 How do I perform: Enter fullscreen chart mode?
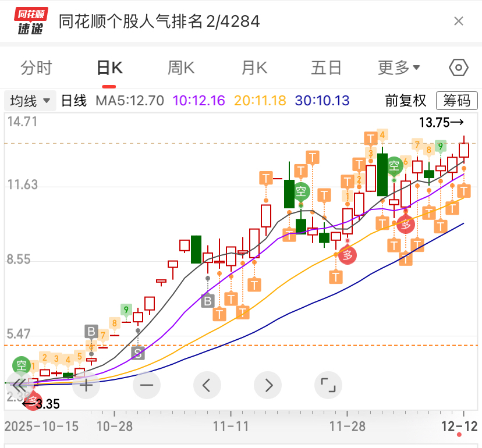[x=328, y=385]
